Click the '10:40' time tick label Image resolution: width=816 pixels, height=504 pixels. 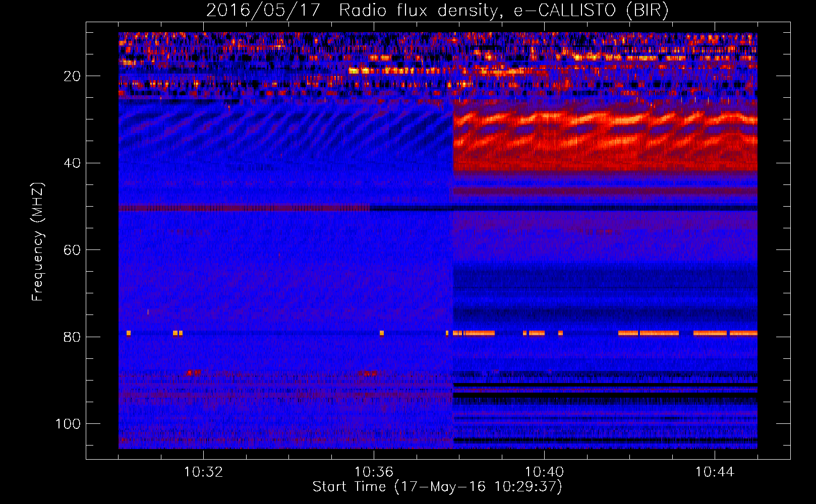tap(544, 472)
